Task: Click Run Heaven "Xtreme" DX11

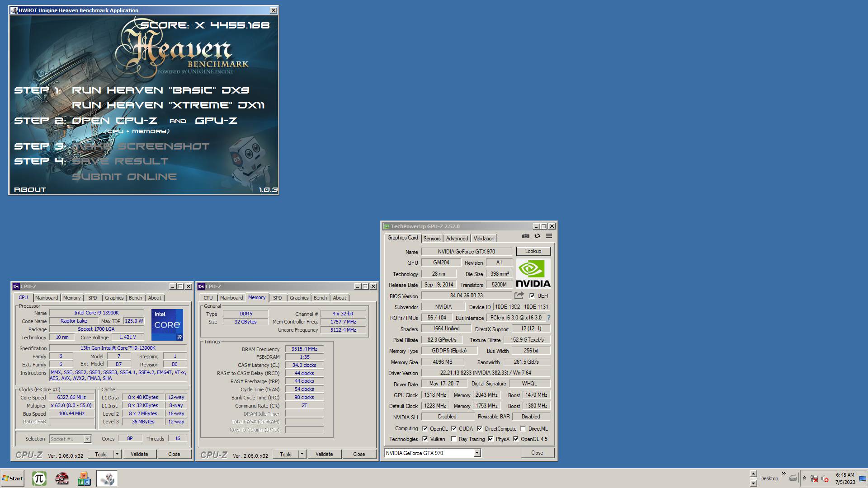Action: 168,105
